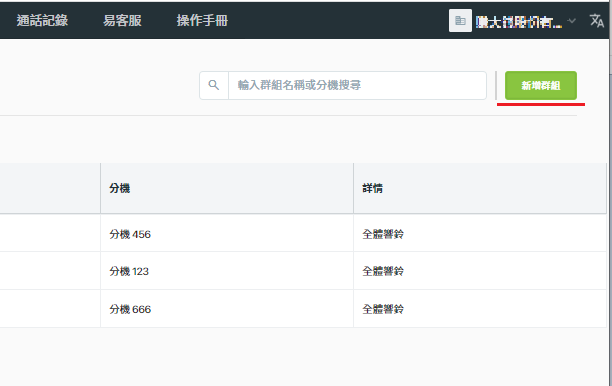Click 全體響鈴 detail for 分機 123
The image size is (612, 386).
coord(383,271)
